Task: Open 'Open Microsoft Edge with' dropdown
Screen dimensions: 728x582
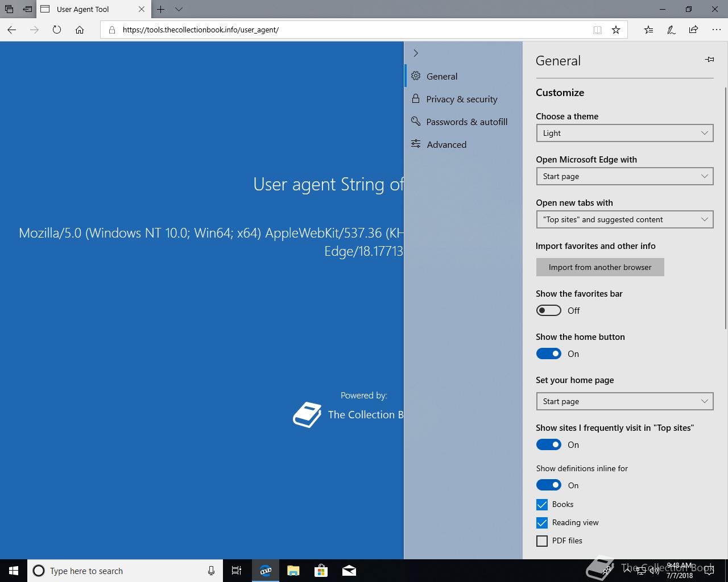Action: (624, 176)
